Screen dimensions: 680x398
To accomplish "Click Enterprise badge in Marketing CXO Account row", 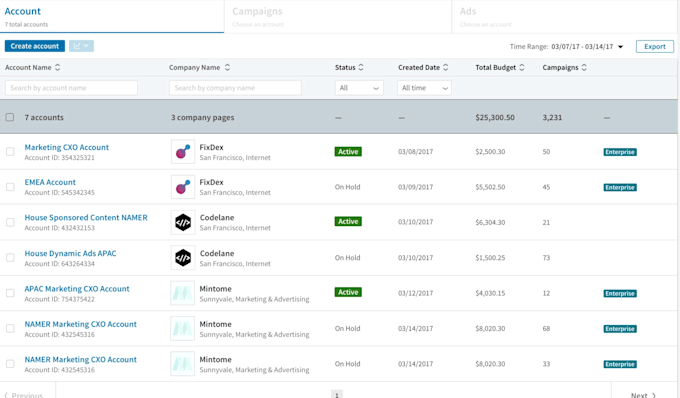I will [x=620, y=152].
